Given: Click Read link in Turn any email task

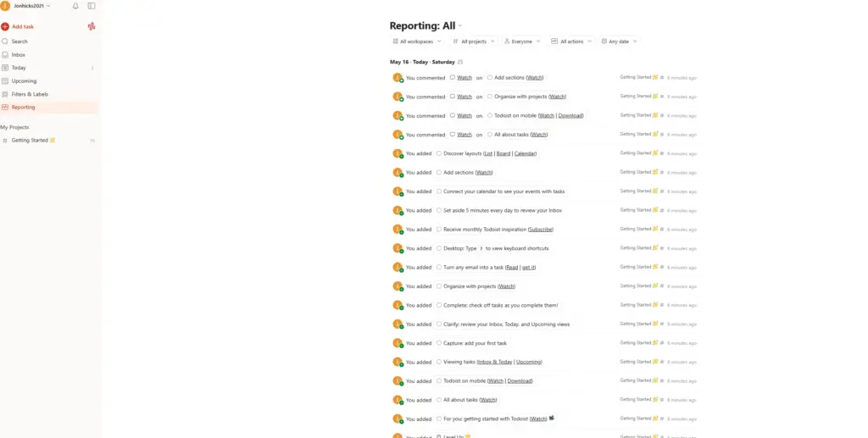Looking at the screenshot, I should coord(512,267).
